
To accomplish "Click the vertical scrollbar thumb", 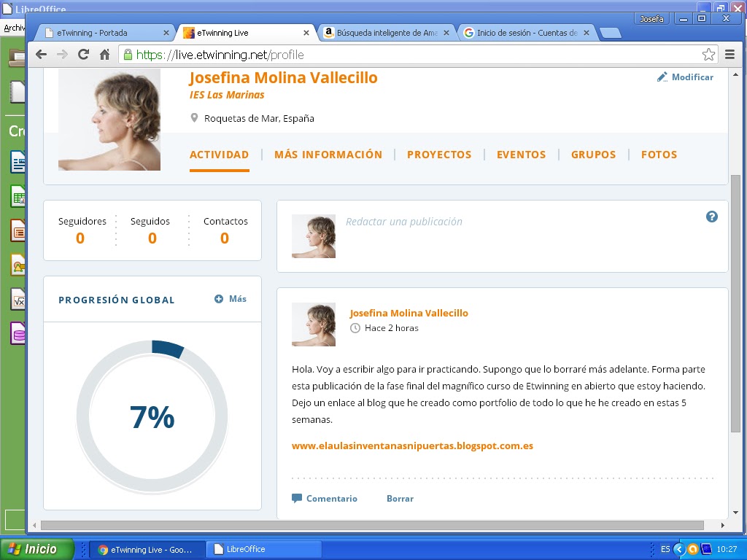I will click(x=735, y=304).
